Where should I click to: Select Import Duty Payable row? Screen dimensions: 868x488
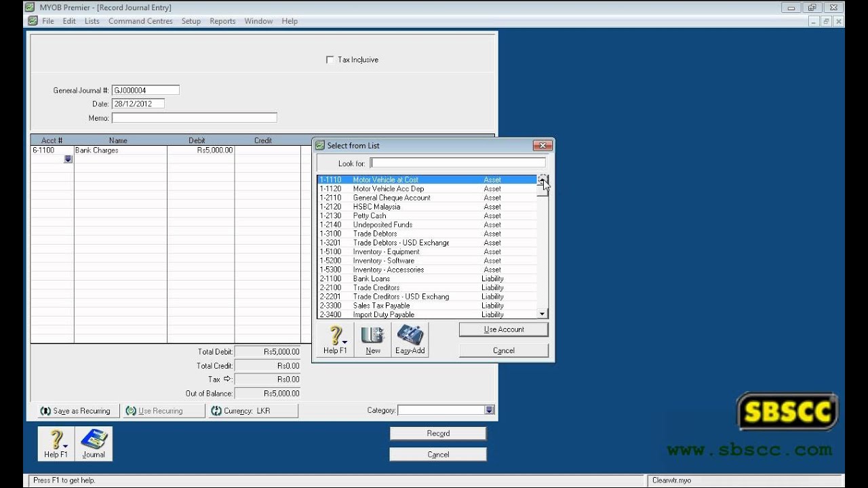[427, 314]
